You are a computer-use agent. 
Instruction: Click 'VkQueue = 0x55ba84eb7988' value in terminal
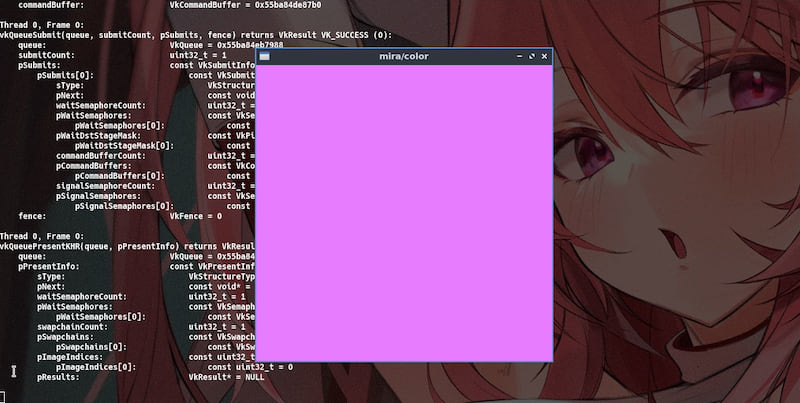227,45
